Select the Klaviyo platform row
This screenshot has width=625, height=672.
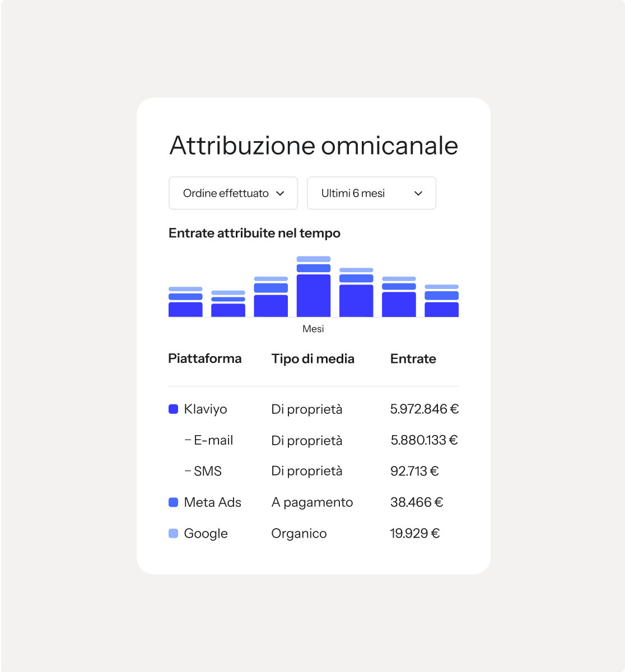click(x=314, y=409)
